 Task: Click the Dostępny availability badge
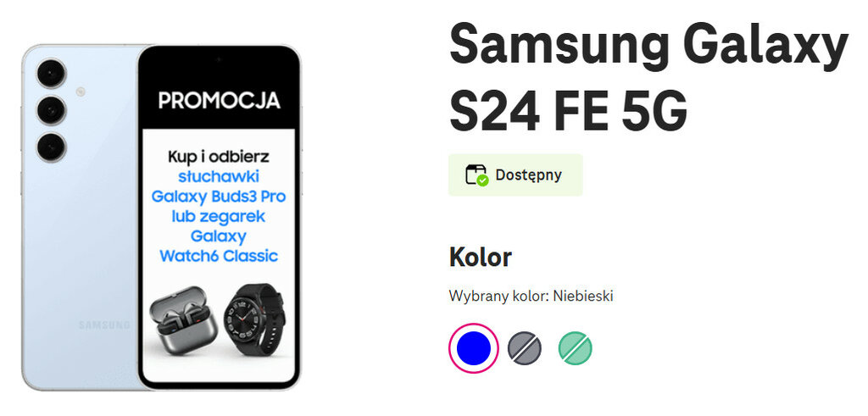(515, 175)
